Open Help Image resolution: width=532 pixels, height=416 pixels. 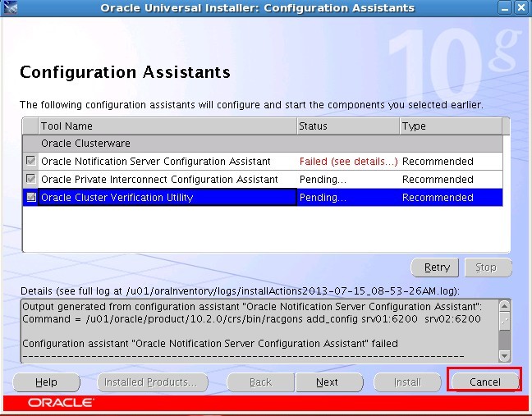[46, 382]
